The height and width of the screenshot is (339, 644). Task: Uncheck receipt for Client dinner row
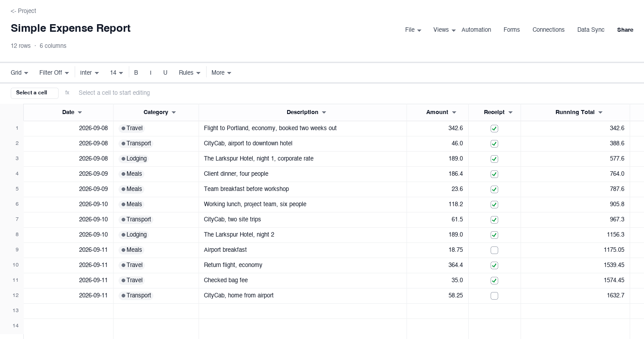coord(494,174)
